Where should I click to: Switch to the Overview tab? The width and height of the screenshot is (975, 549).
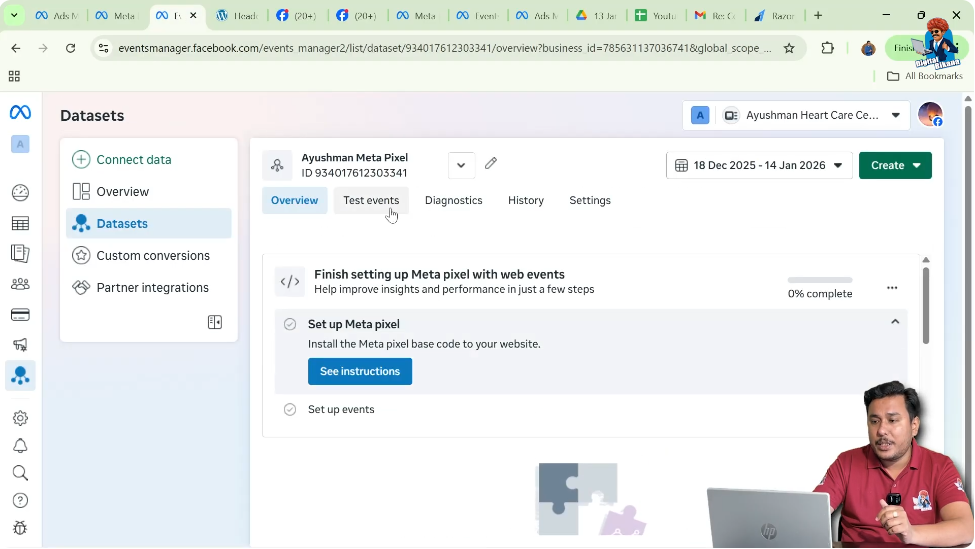pos(294,200)
